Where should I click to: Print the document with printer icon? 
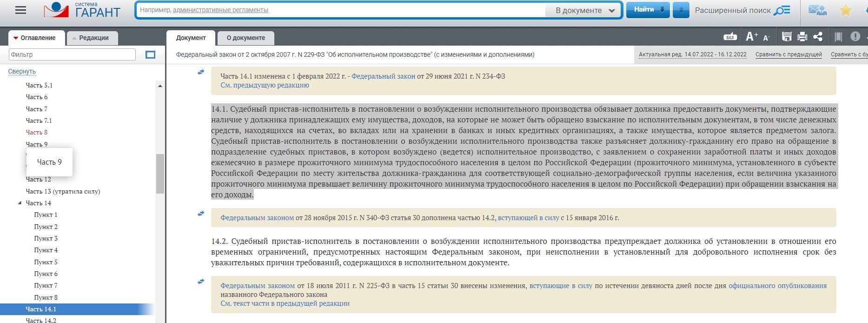[802, 37]
